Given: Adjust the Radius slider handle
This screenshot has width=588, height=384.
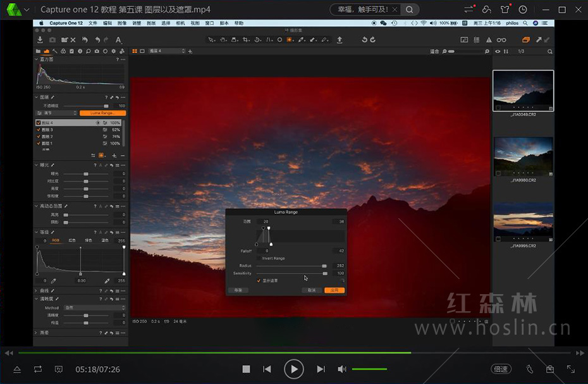Looking at the screenshot, I should coord(324,266).
